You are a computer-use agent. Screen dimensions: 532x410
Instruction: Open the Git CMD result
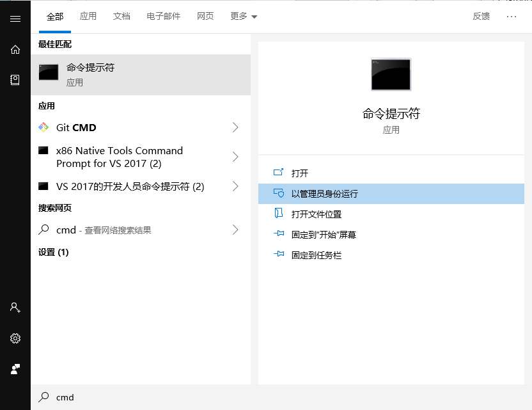141,128
